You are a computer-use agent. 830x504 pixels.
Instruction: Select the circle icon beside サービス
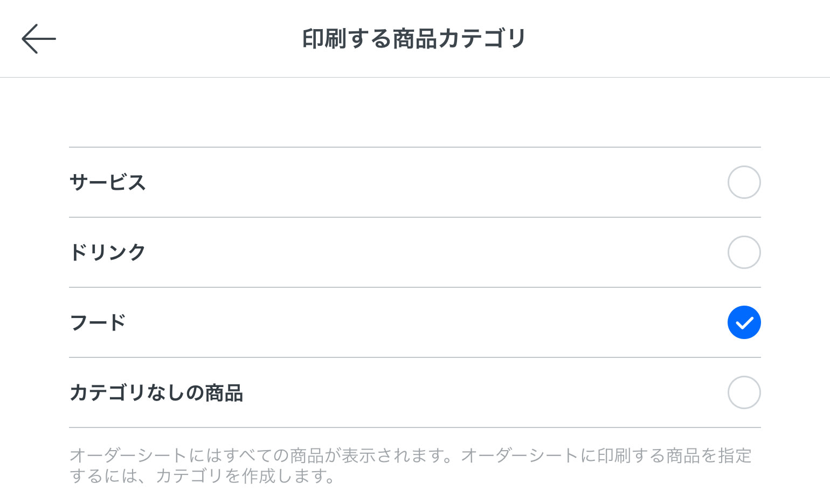click(x=744, y=182)
